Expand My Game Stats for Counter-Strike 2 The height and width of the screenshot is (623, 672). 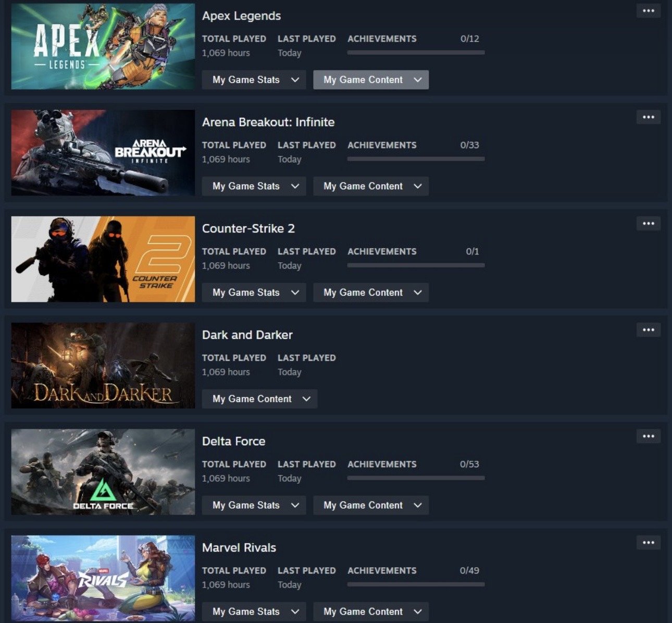(x=254, y=292)
